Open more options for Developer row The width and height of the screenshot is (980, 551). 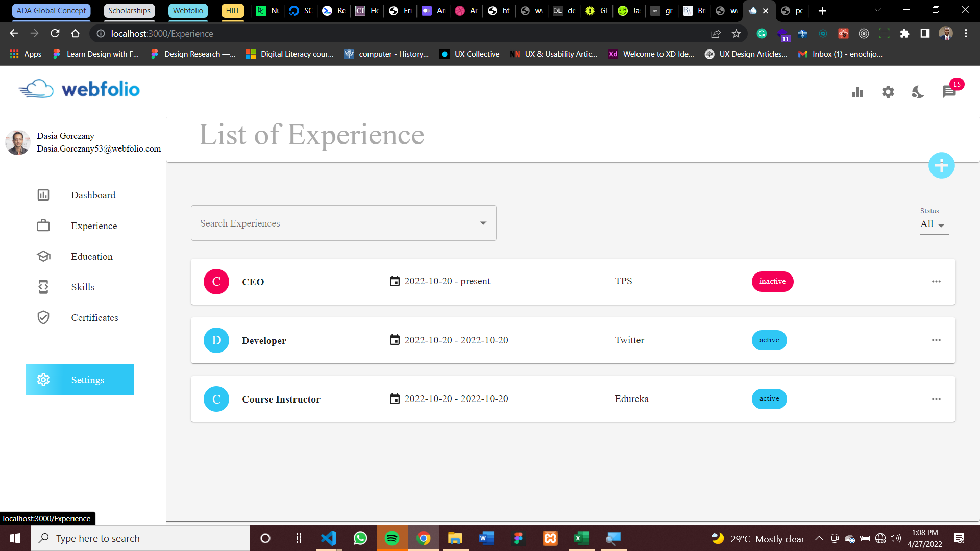coord(936,340)
